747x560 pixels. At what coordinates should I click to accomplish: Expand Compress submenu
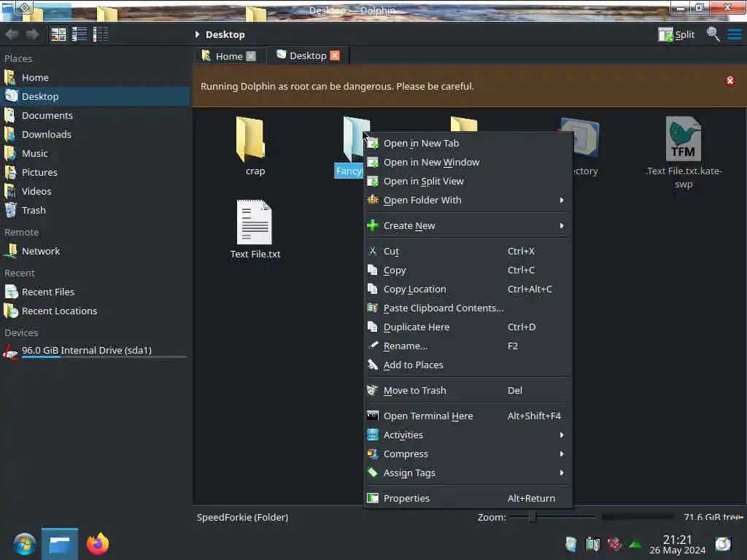tap(468, 454)
